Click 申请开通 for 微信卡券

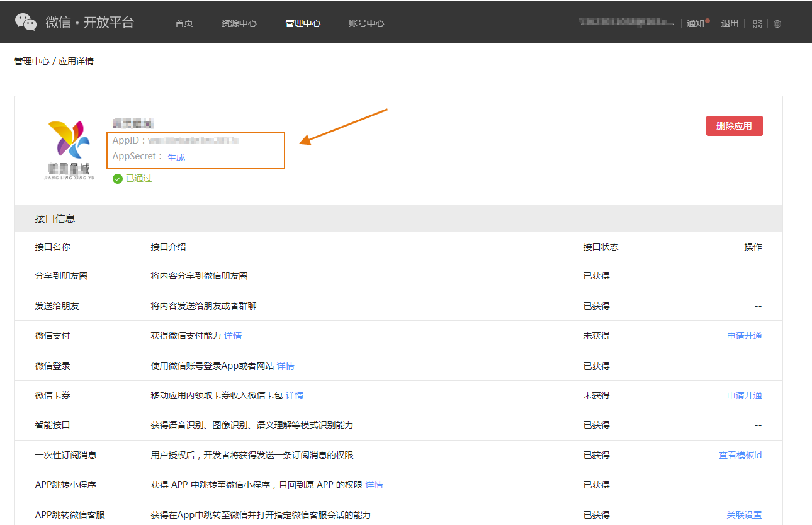[744, 395]
